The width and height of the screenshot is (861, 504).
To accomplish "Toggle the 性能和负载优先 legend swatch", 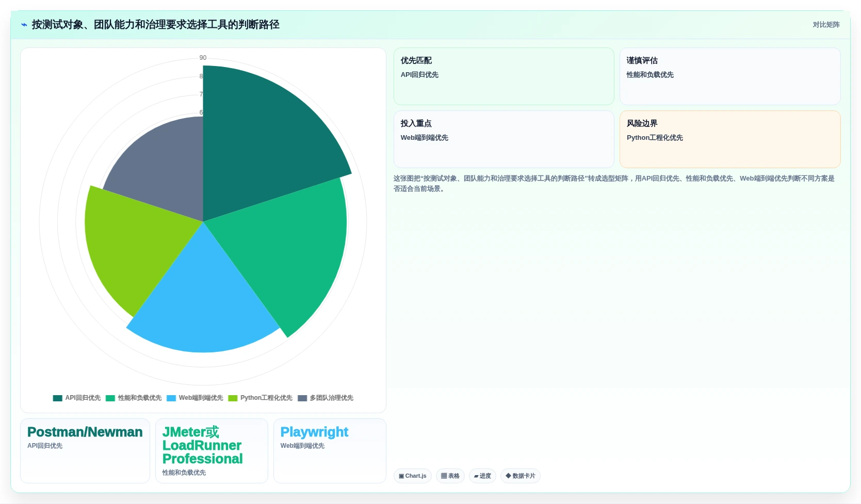I will pyautogui.click(x=110, y=398).
